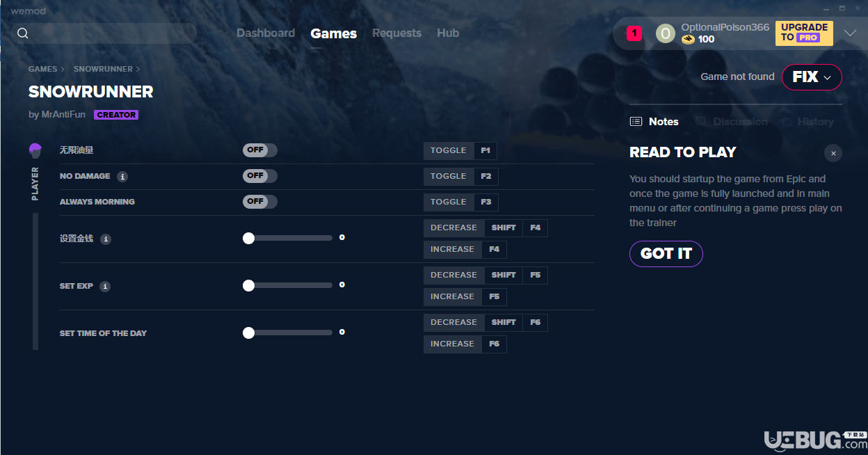
Task: Click the DECREASE SHIFT F6 hotkey
Action: tap(485, 323)
